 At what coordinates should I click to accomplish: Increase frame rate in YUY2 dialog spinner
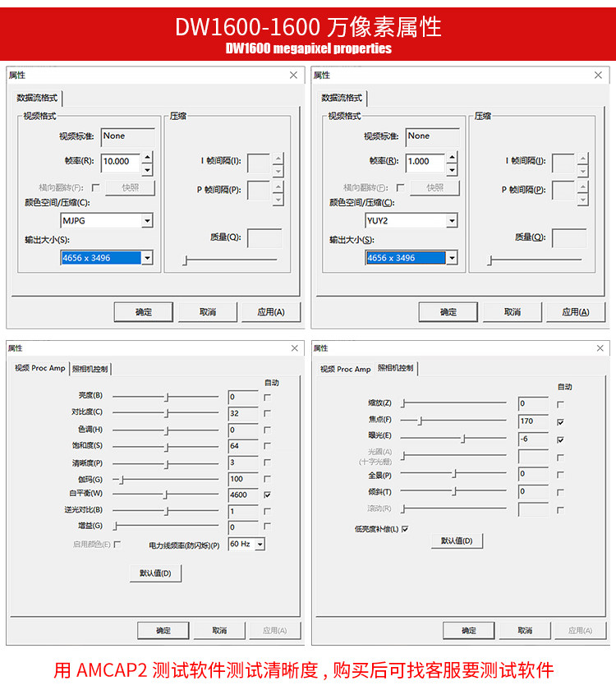pos(452,157)
